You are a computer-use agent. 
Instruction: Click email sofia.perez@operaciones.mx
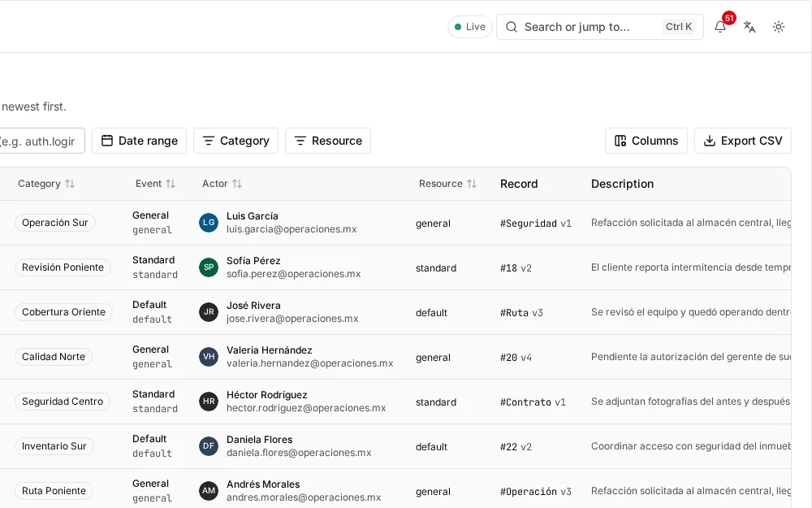pos(294,274)
